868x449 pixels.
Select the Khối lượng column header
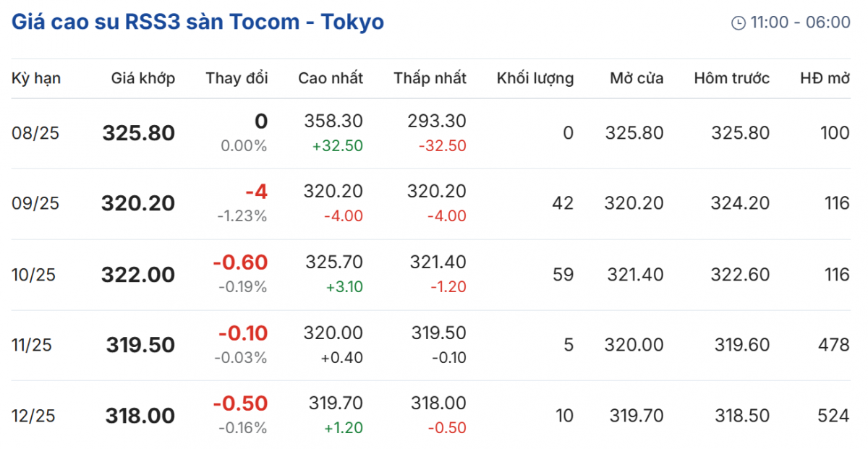535,78
